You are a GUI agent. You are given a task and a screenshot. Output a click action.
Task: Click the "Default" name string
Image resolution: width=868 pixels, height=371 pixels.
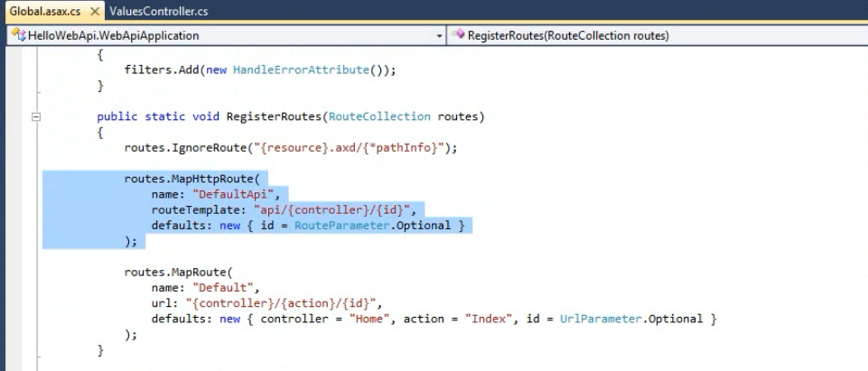pyautogui.click(x=222, y=288)
